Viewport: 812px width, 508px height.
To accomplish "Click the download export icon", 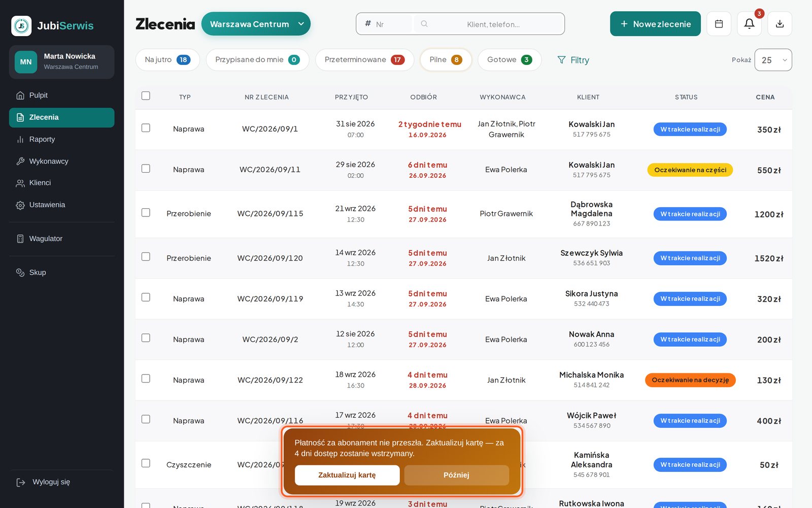I will click(x=780, y=24).
